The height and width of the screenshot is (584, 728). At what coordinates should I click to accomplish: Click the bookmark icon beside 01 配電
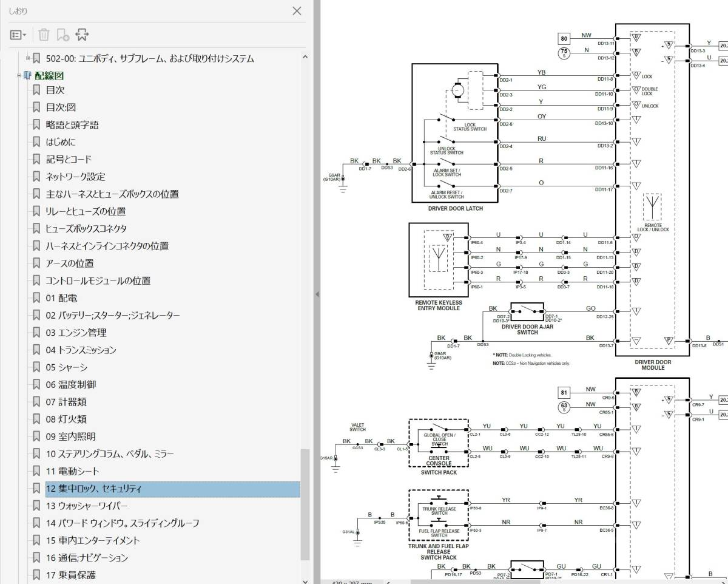pyautogui.click(x=36, y=298)
